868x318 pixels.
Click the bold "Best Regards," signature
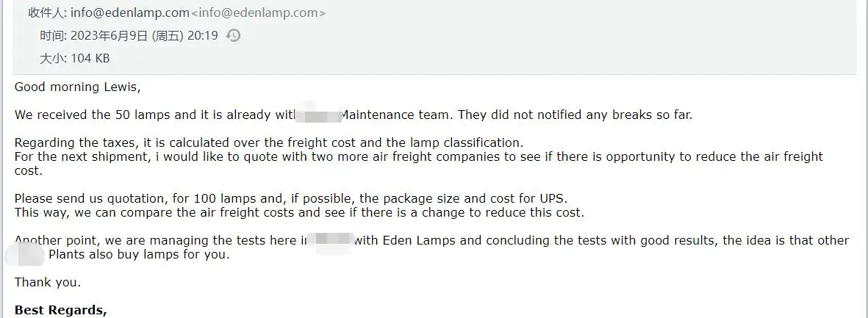click(x=61, y=310)
